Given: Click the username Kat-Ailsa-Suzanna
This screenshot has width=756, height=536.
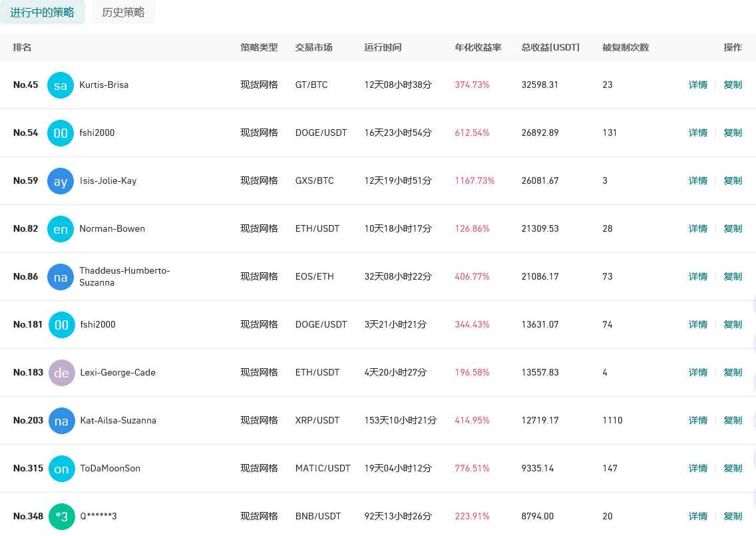Looking at the screenshot, I should (x=118, y=420).
